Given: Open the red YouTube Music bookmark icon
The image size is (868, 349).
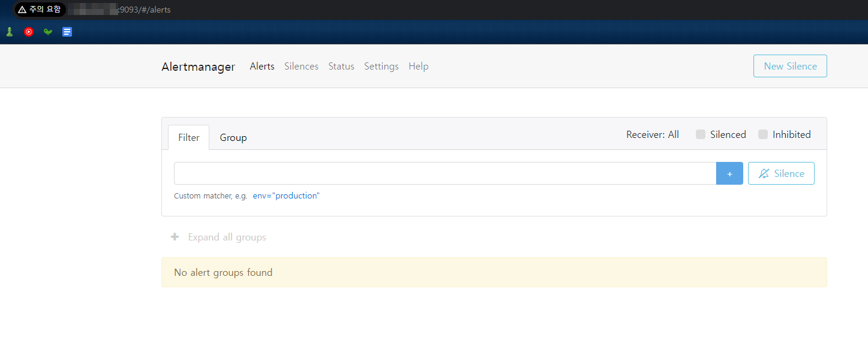Looking at the screenshot, I should pyautogui.click(x=29, y=32).
